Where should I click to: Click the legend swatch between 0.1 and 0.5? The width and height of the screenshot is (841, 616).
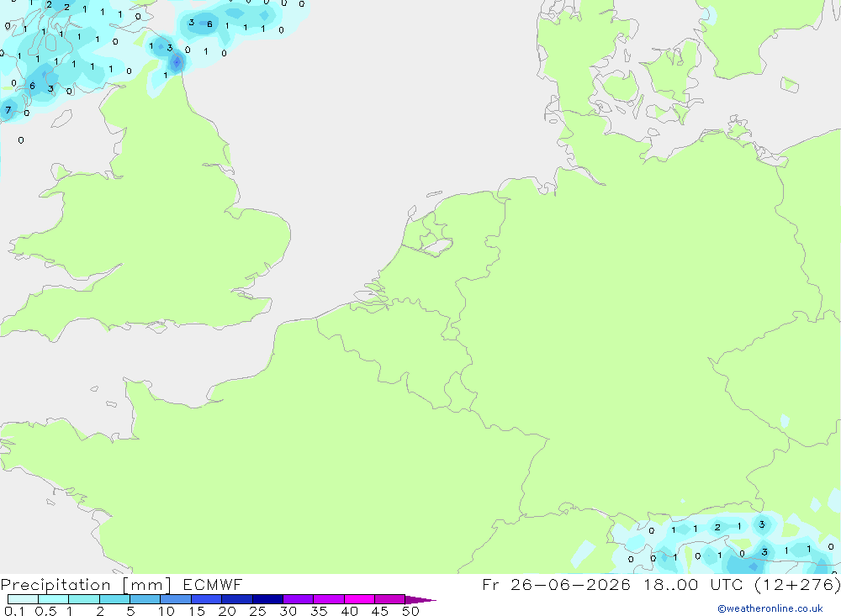(23, 599)
